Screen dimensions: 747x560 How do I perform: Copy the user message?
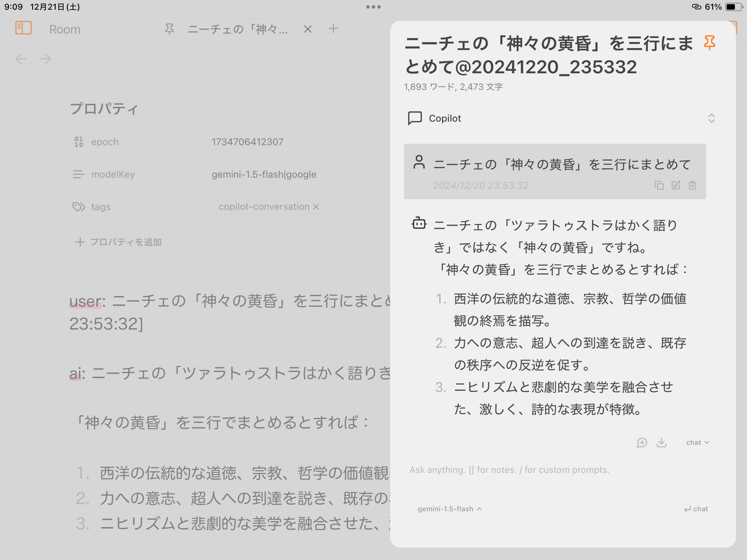659,186
